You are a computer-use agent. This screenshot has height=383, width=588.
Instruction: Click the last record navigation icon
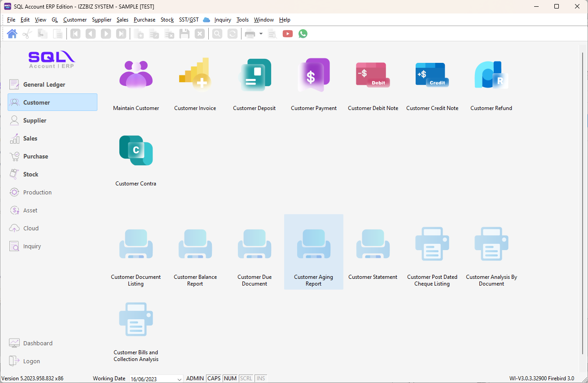[121, 34]
